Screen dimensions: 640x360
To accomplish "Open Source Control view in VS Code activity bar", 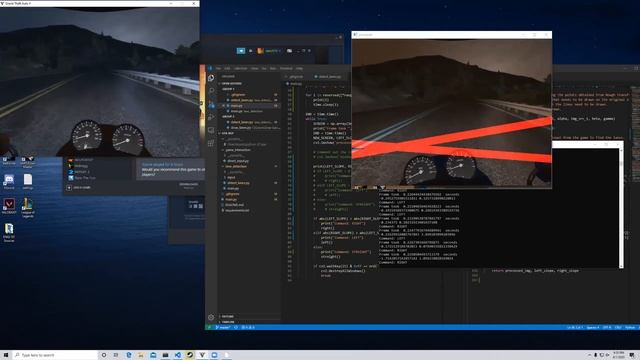I will (x=211, y=104).
